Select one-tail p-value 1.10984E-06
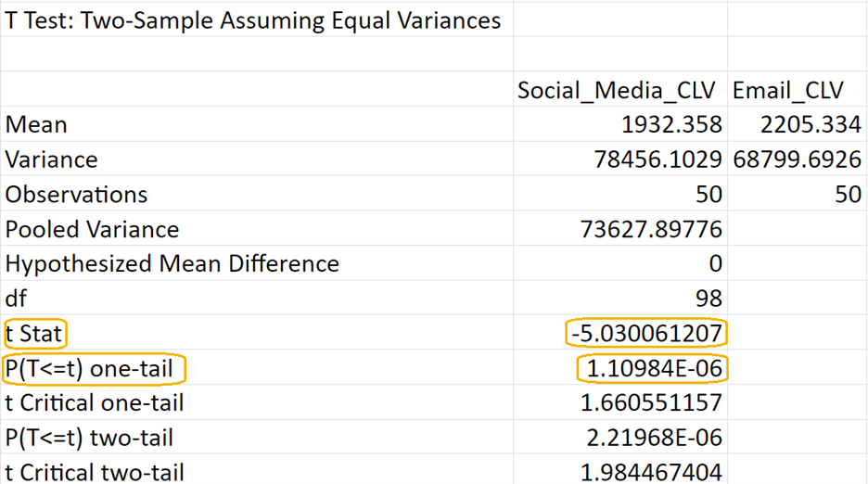Viewport: 868px width, 484px height. pyautogui.click(x=652, y=369)
